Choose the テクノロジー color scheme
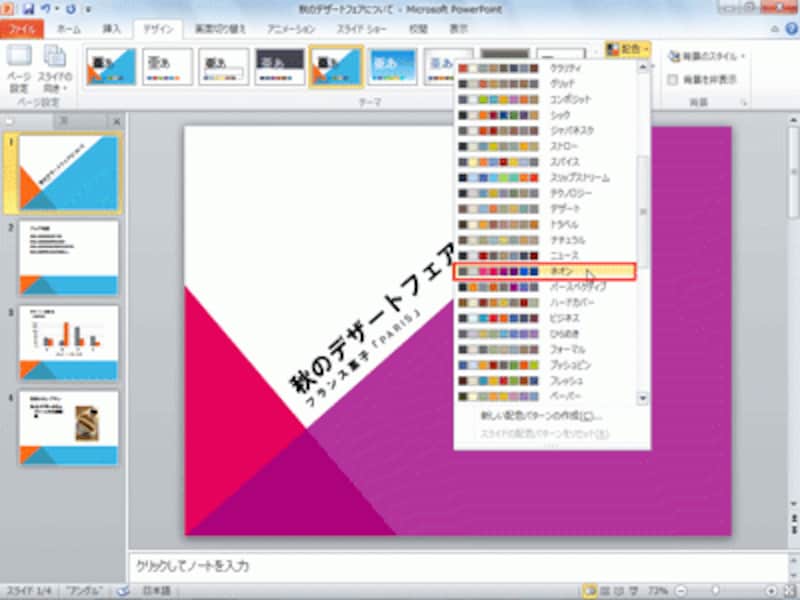This screenshot has width=800, height=600. (x=545, y=193)
